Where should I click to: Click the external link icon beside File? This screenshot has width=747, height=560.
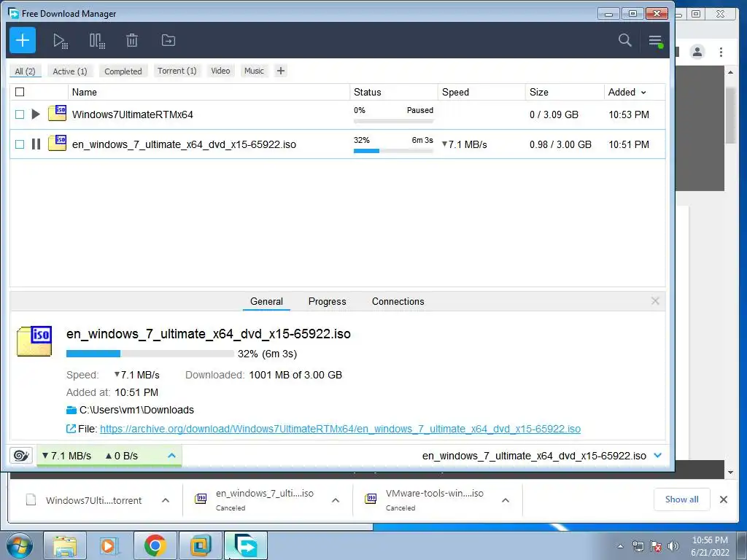click(x=71, y=429)
